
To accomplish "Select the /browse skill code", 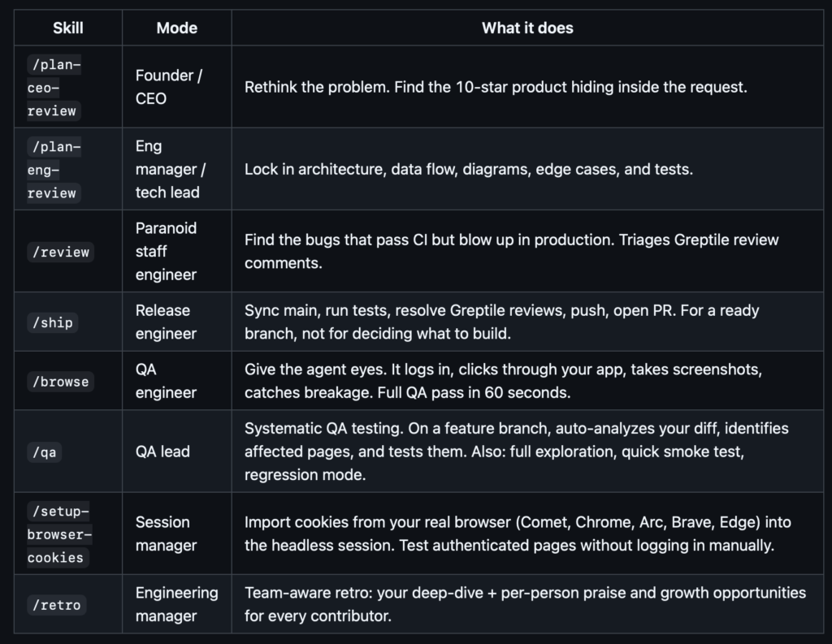I will tap(60, 382).
